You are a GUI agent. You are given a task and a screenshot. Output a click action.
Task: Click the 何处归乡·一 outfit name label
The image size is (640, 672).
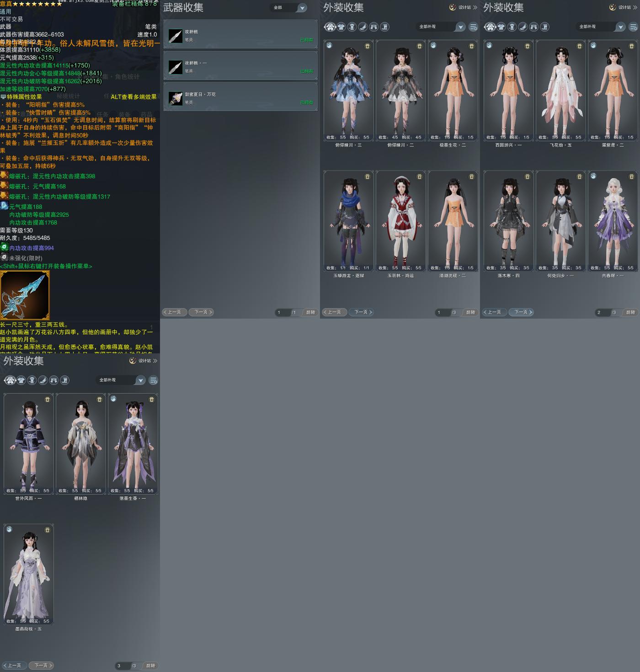coord(560,276)
